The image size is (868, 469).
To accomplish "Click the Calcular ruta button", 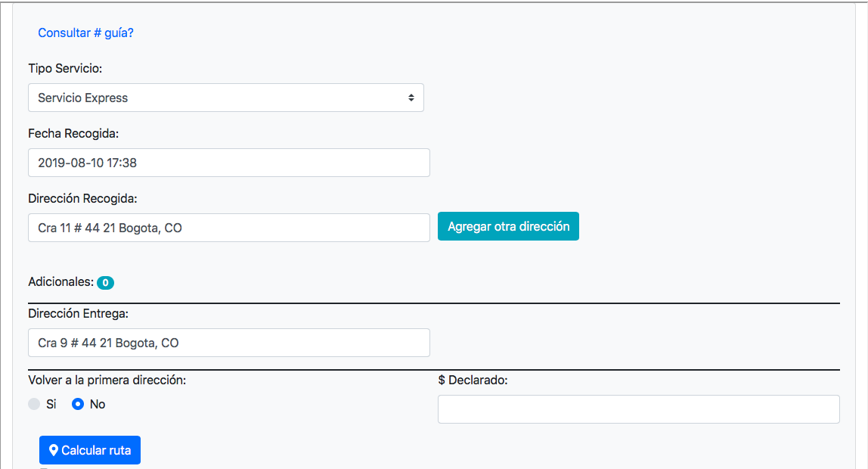I will [90, 450].
